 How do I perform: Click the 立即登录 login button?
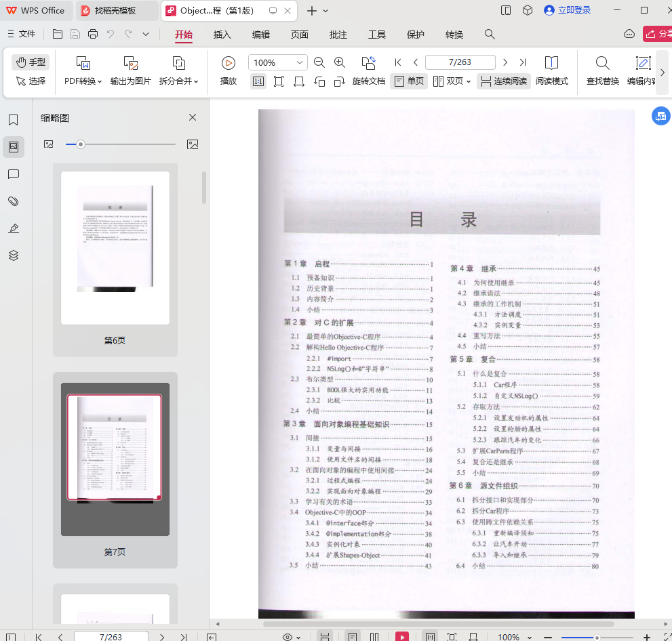click(567, 10)
